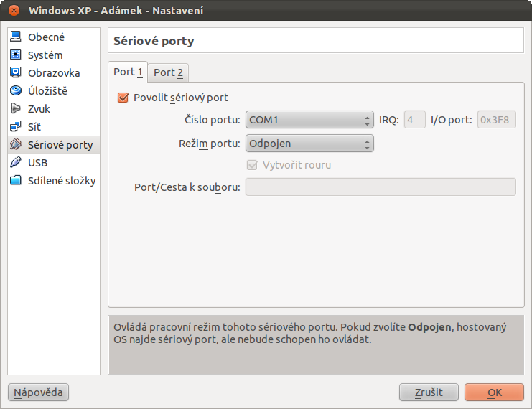Click the I/O port field
Viewport: 532px width, 409px height.
point(497,120)
